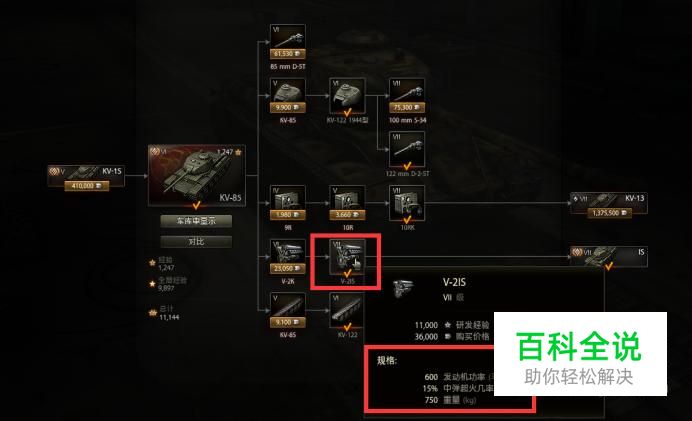Click the highlighted V-2IS engine icon

click(x=347, y=257)
